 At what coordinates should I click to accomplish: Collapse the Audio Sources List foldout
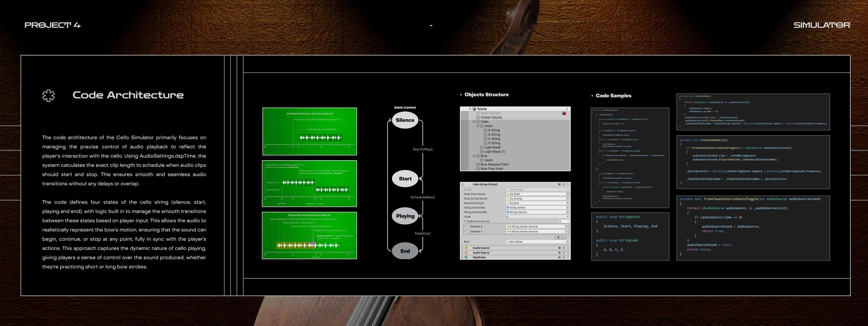465,221
